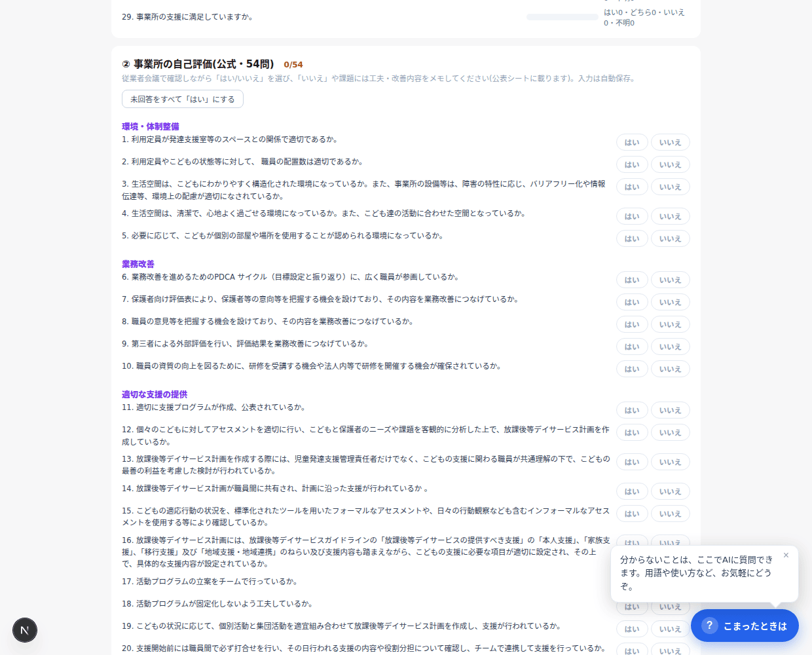Choose はい for question 13 共通理解

point(632,462)
